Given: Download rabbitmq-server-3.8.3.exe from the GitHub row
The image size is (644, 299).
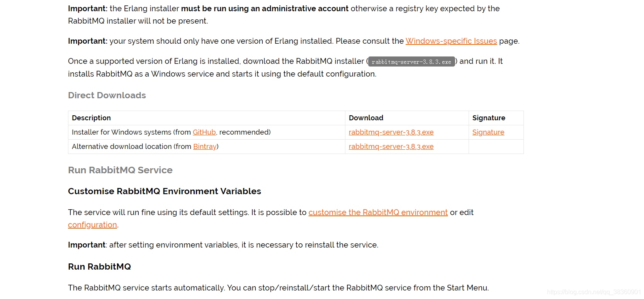Looking at the screenshot, I should tap(391, 132).
